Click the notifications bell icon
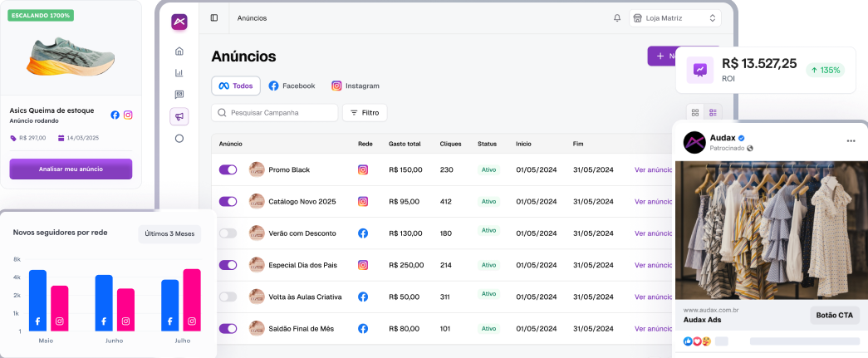This screenshot has width=868, height=358. point(616,17)
